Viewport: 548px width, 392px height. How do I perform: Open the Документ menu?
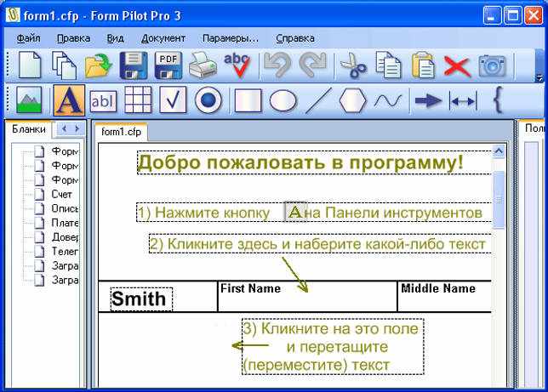(x=163, y=38)
